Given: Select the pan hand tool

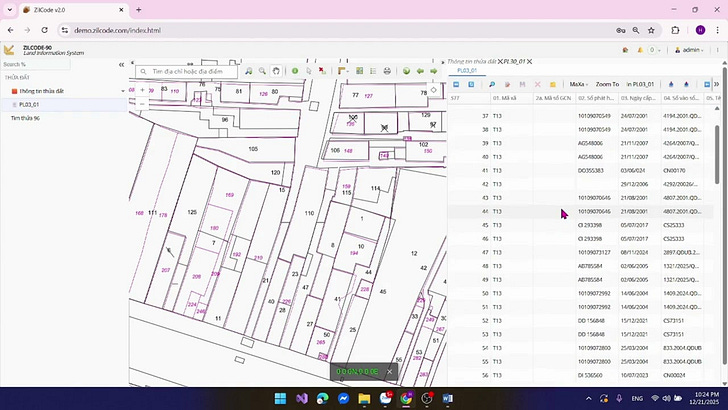Looking at the screenshot, I should 277,71.
